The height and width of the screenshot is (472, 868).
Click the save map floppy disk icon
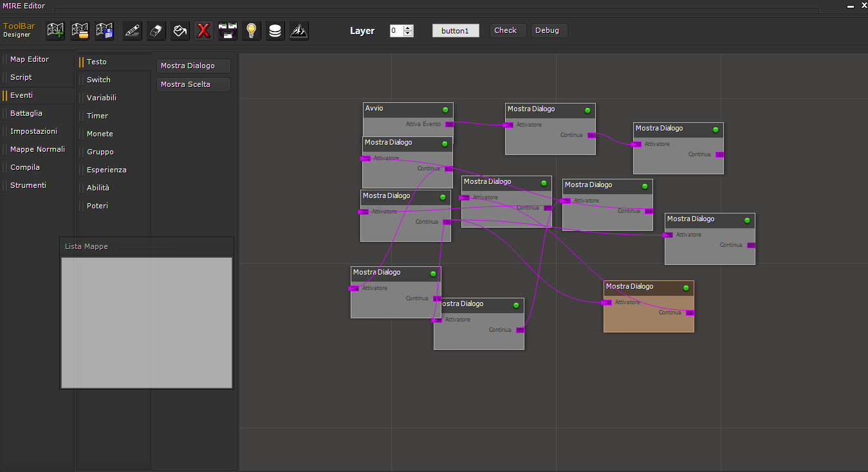[x=104, y=30]
